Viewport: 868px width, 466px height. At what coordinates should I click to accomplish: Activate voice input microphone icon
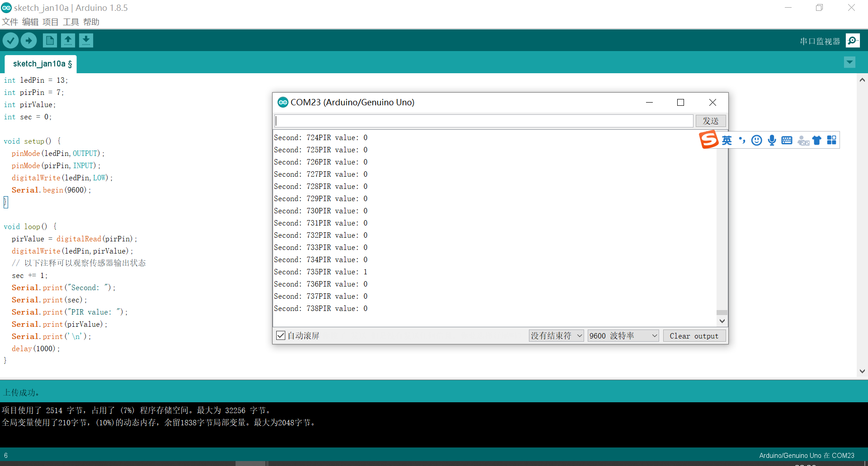(x=772, y=140)
